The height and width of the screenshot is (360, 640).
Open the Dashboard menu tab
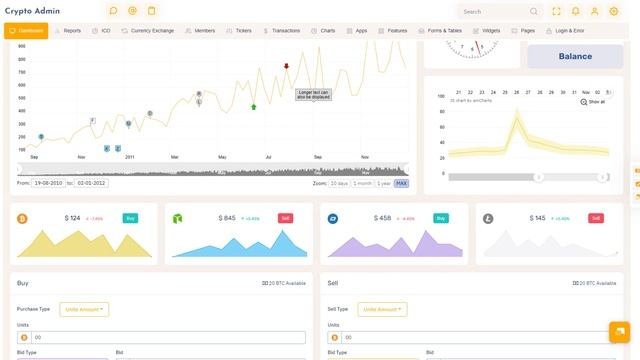(x=26, y=31)
